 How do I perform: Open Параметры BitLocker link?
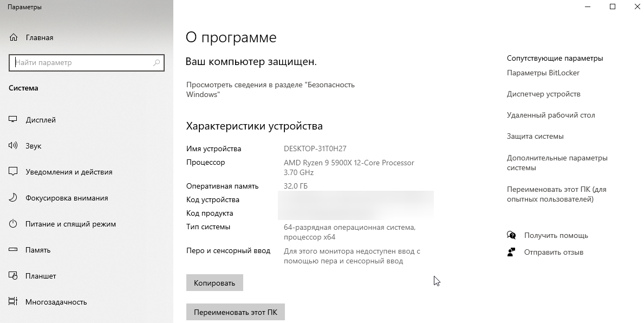pos(543,73)
